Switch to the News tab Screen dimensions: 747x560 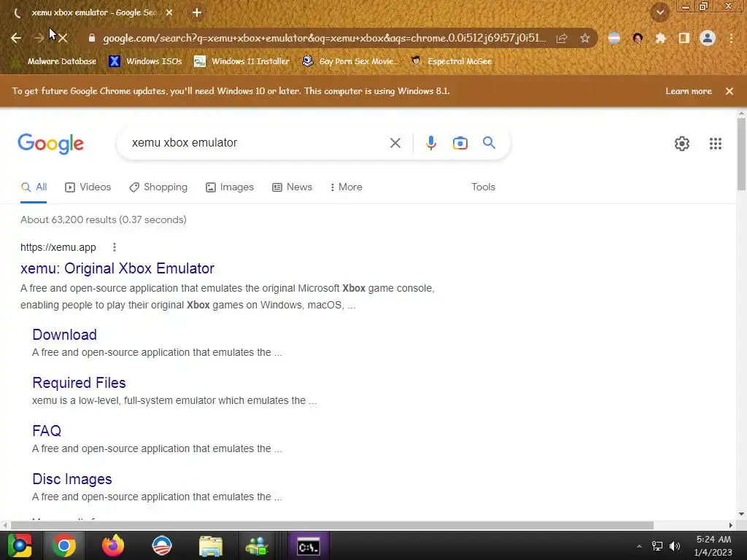click(x=292, y=187)
